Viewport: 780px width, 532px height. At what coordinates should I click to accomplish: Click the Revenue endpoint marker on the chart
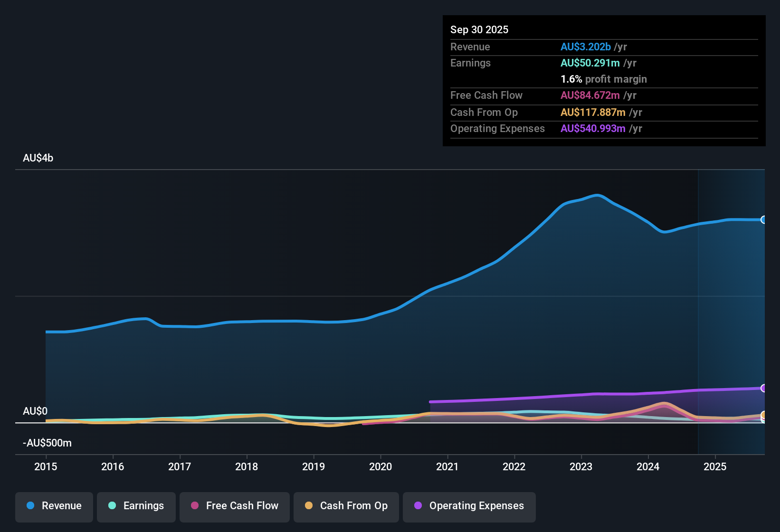click(x=764, y=219)
